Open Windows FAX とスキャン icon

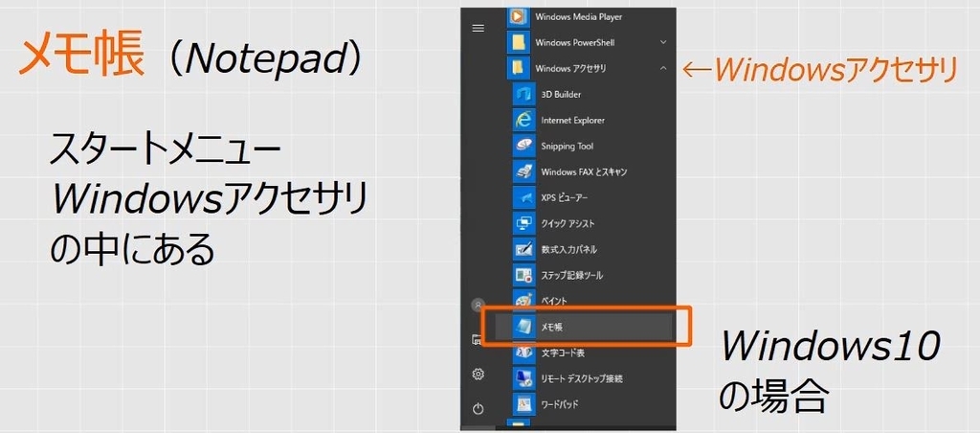coord(523,171)
